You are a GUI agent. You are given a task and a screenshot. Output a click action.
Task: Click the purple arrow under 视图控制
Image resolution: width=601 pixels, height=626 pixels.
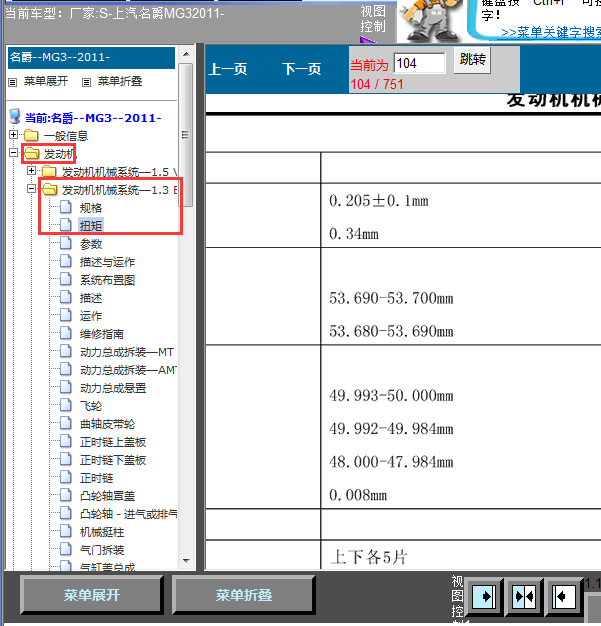click(x=367, y=40)
